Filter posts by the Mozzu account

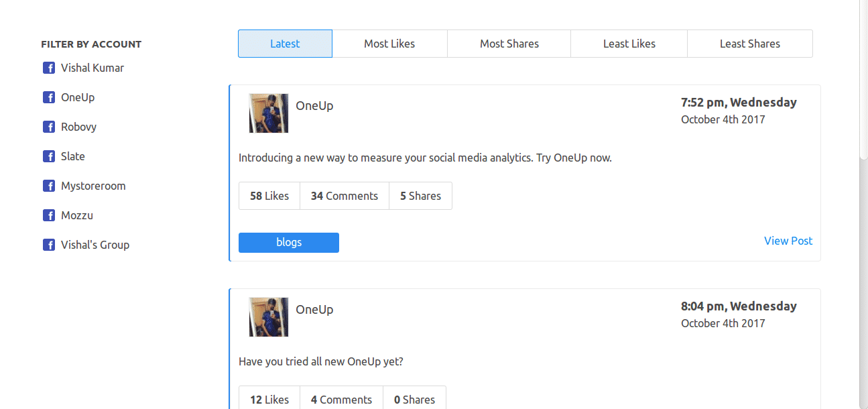click(76, 215)
